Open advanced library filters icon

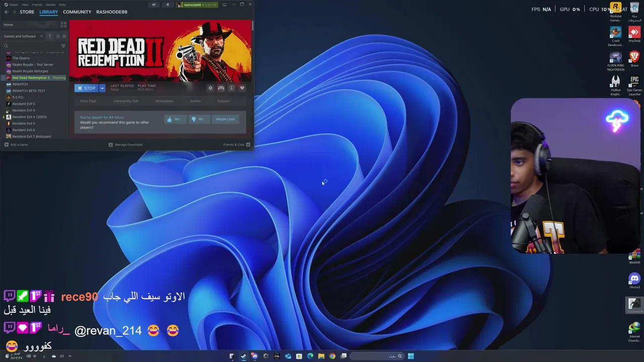pyautogui.click(x=63, y=46)
